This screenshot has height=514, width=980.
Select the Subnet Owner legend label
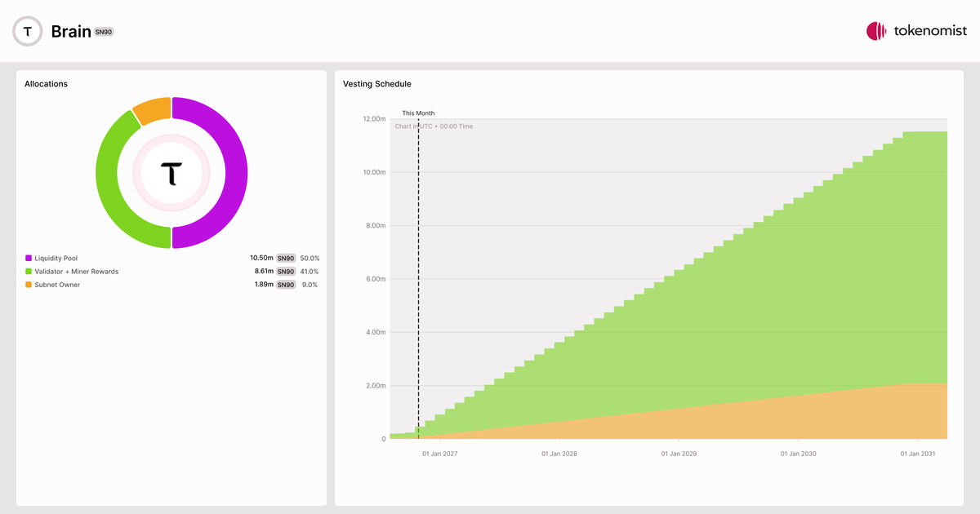(58, 285)
